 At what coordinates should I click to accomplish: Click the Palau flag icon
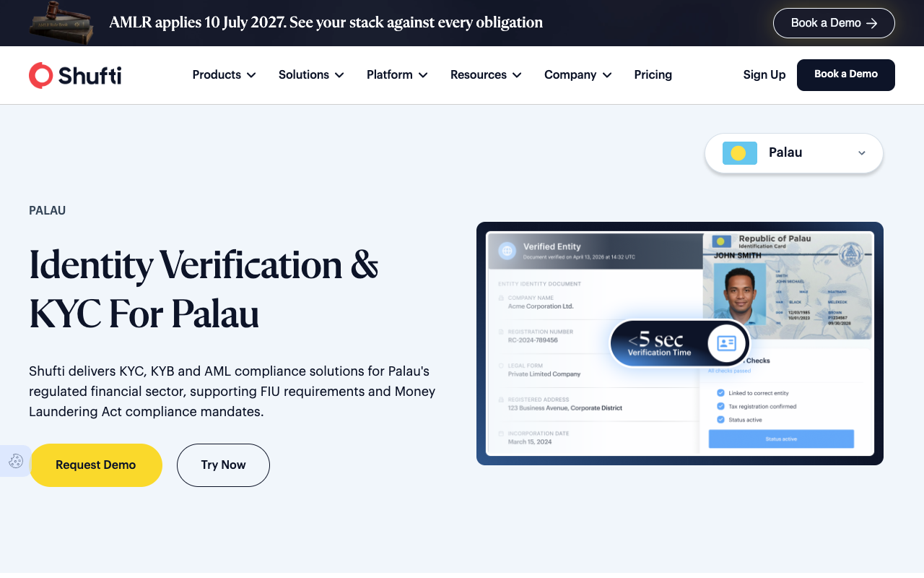pos(739,153)
